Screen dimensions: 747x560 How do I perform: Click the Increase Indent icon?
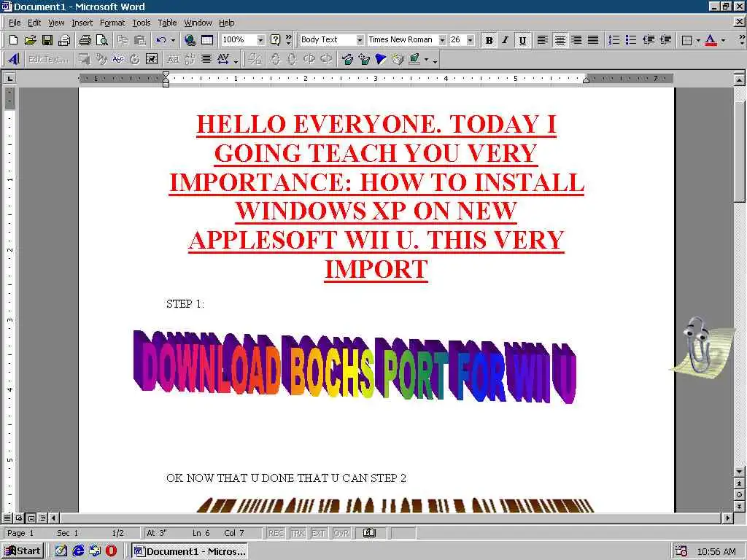tap(665, 40)
